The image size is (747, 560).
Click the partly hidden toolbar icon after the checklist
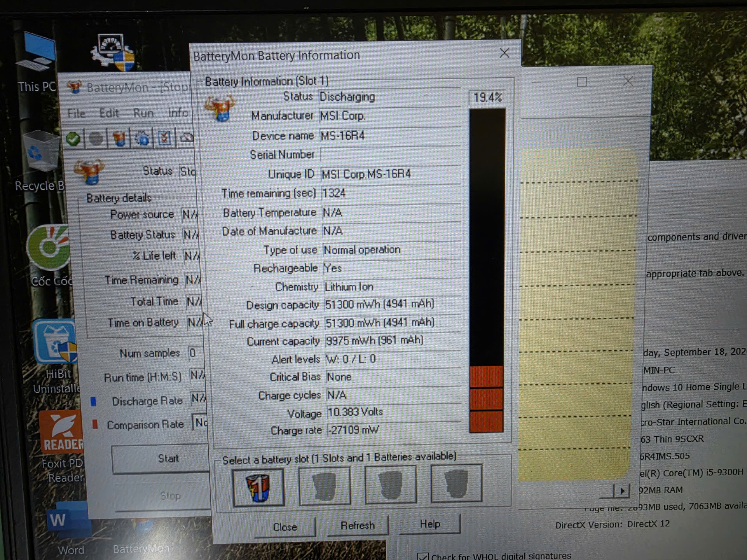pos(186,137)
